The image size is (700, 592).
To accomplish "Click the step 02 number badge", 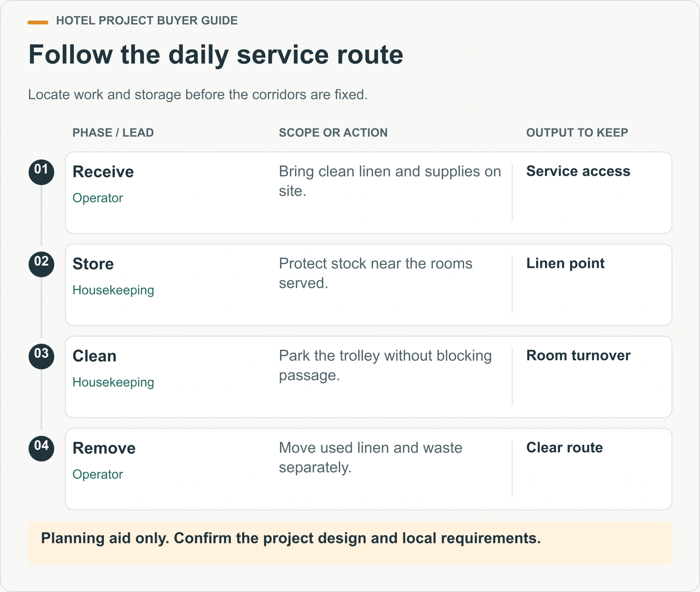I will tap(41, 264).
